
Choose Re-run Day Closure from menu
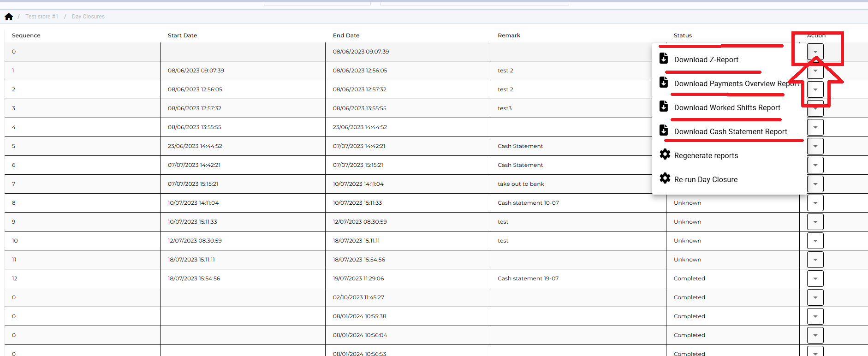click(x=705, y=180)
